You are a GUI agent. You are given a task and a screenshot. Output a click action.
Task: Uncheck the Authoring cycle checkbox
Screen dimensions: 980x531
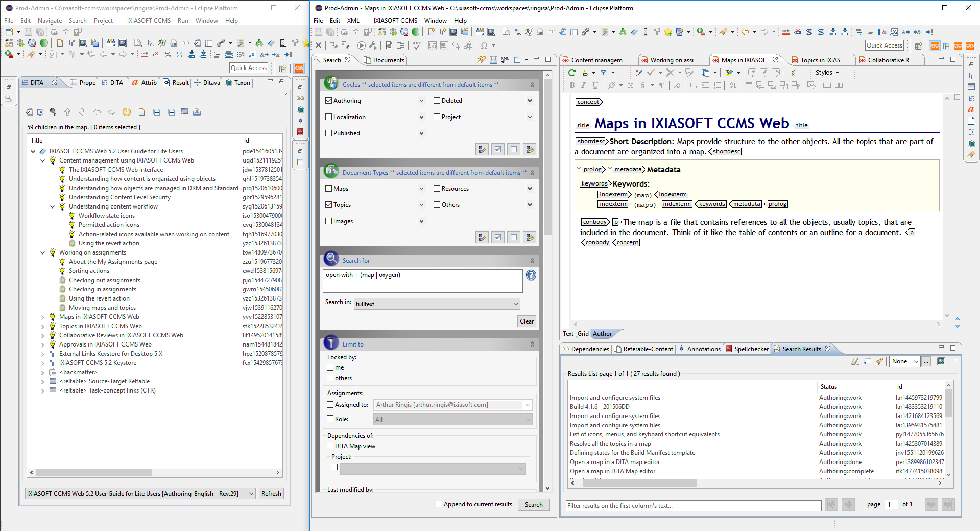point(329,101)
